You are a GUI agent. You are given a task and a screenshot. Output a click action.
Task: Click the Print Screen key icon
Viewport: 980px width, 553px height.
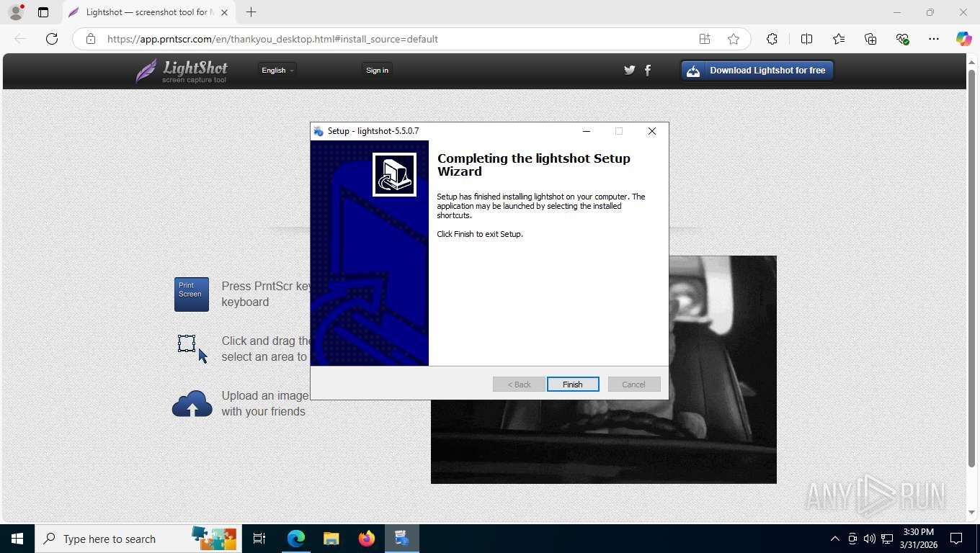[192, 295]
